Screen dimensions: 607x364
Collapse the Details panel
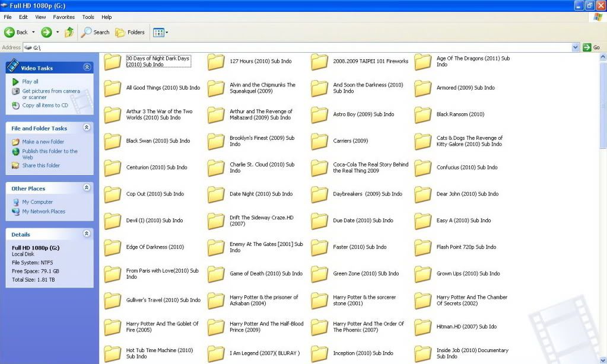87,233
